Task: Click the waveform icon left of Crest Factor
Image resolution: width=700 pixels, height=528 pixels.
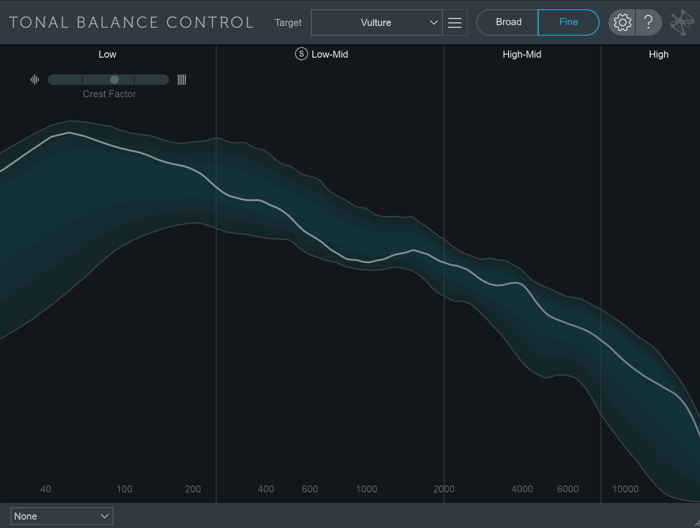Action: (35, 80)
